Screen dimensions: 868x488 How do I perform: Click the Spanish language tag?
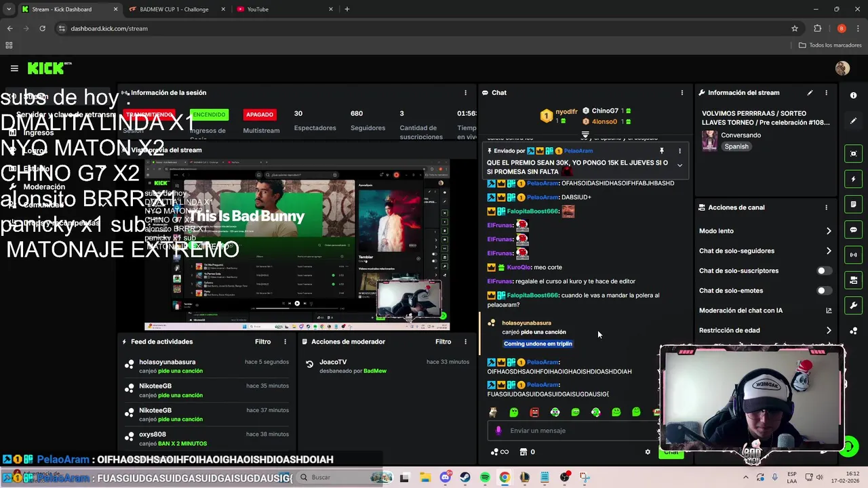click(736, 146)
